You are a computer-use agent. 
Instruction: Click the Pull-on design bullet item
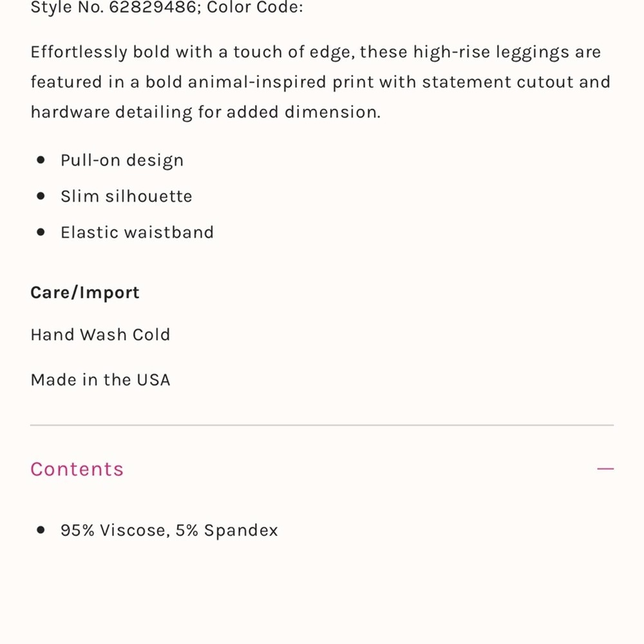(122, 160)
